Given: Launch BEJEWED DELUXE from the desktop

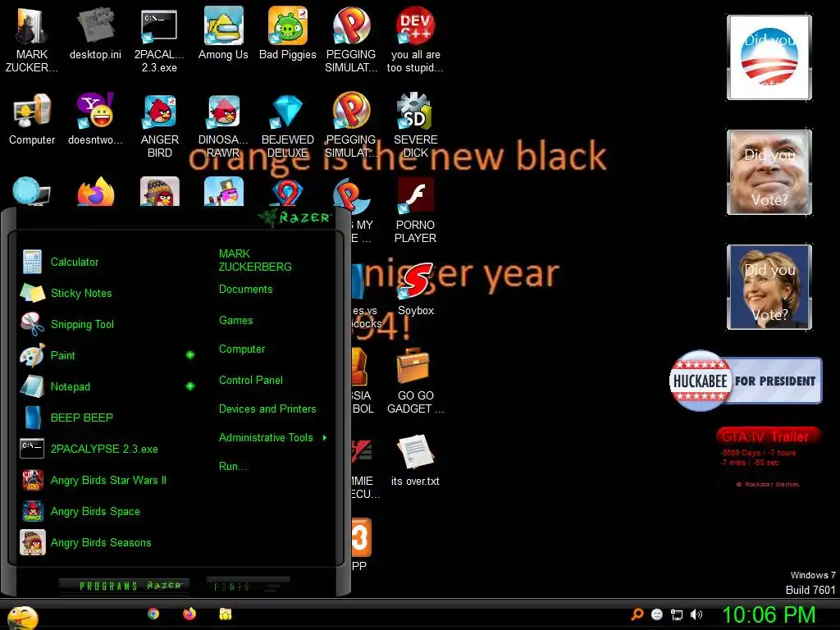Looking at the screenshot, I should [x=288, y=126].
